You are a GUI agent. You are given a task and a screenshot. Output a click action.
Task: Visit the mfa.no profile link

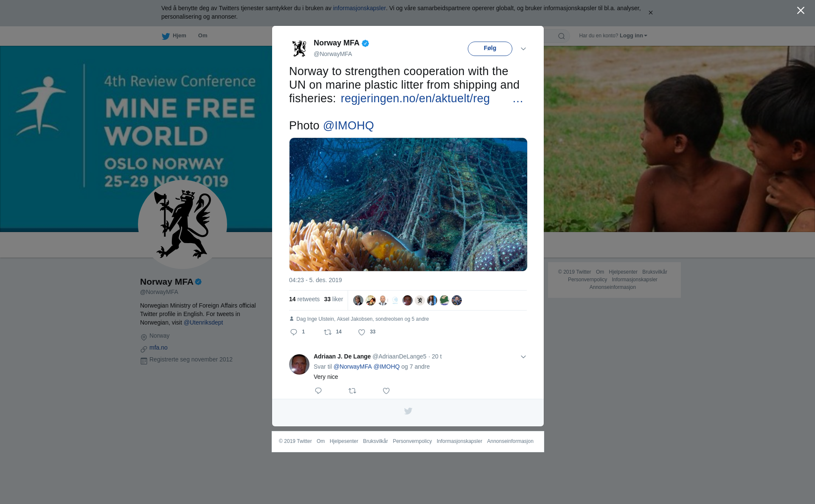click(158, 347)
